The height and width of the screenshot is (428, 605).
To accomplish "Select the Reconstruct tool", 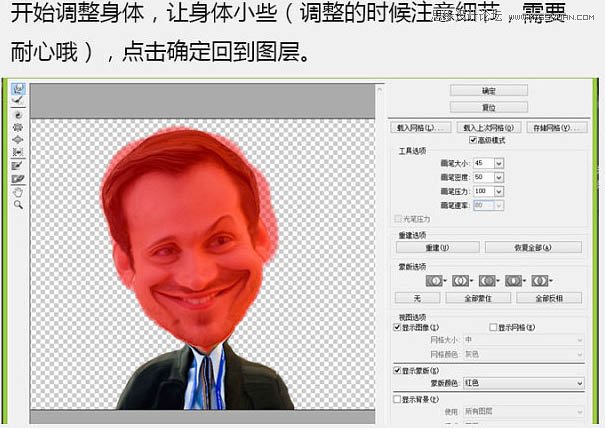I will tap(18, 101).
